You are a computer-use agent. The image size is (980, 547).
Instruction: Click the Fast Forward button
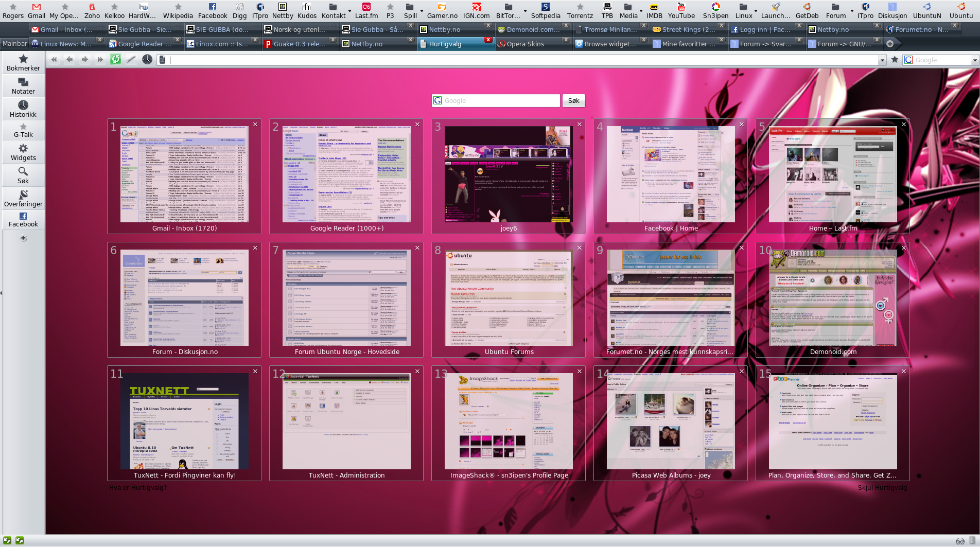coord(100,60)
